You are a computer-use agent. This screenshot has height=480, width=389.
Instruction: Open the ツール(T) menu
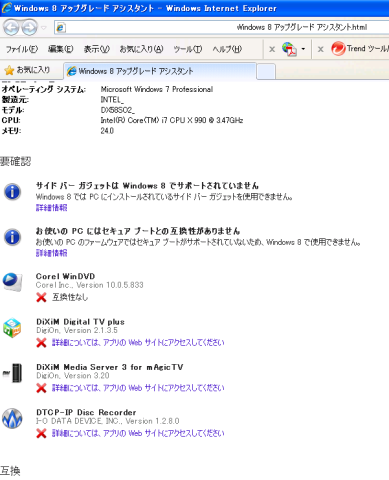(188, 49)
